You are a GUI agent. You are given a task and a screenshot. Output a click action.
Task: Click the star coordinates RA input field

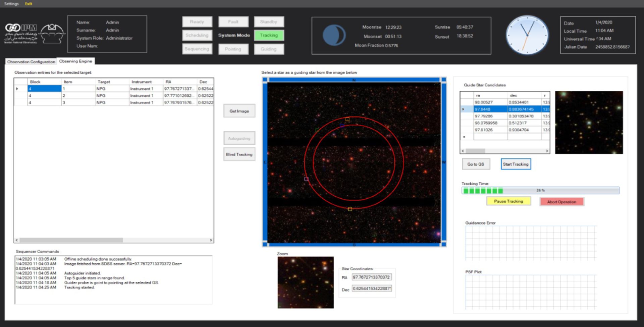tap(371, 277)
